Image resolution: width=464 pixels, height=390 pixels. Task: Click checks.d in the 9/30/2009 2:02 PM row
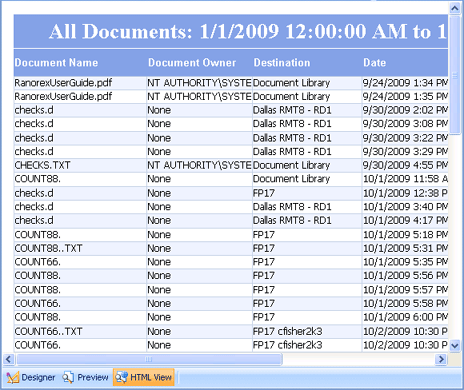(x=34, y=110)
